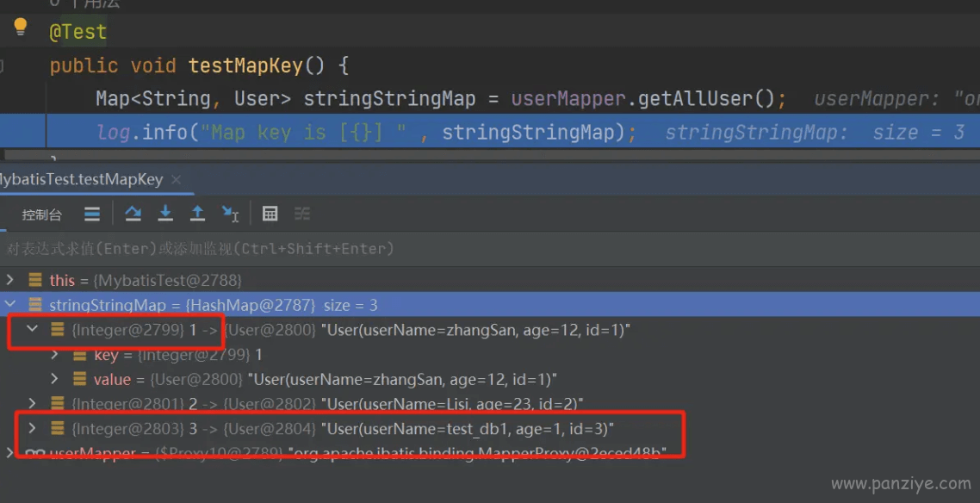Expand the 'this' MybatisTest node
The width and height of the screenshot is (980, 503).
click(x=9, y=280)
